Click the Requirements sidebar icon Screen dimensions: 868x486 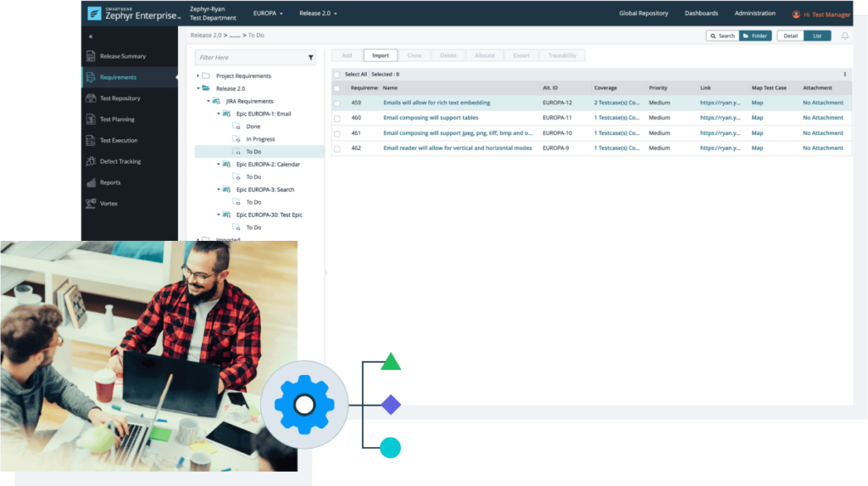point(91,77)
